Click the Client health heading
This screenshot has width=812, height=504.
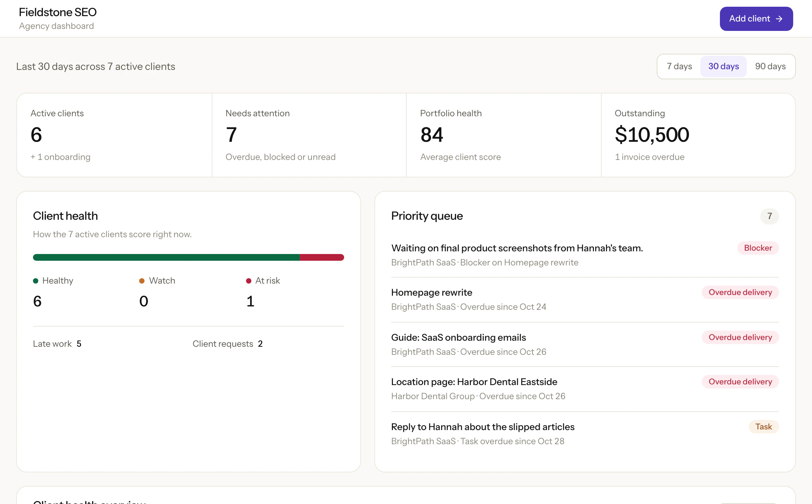[66, 216]
